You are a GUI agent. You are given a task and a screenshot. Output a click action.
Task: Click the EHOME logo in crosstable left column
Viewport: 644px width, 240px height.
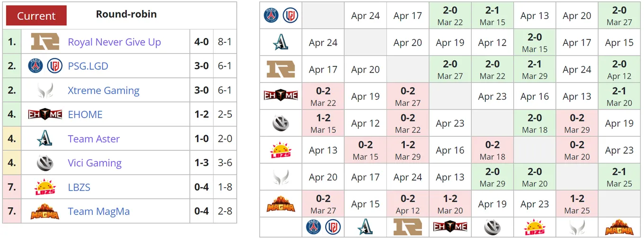[x=281, y=96]
